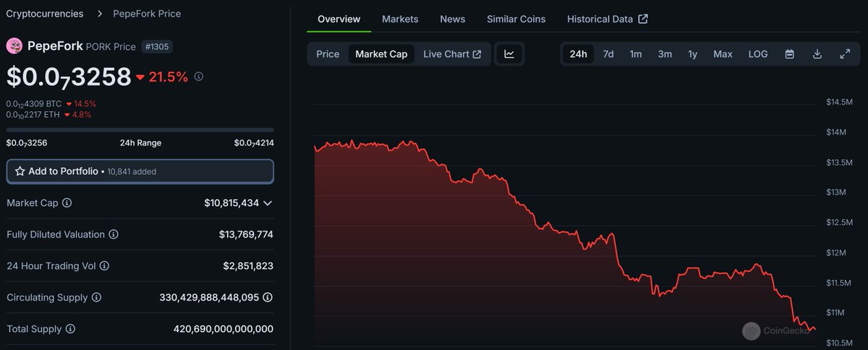Select the Max time range
The height and width of the screenshot is (350, 868).
[723, 54]
